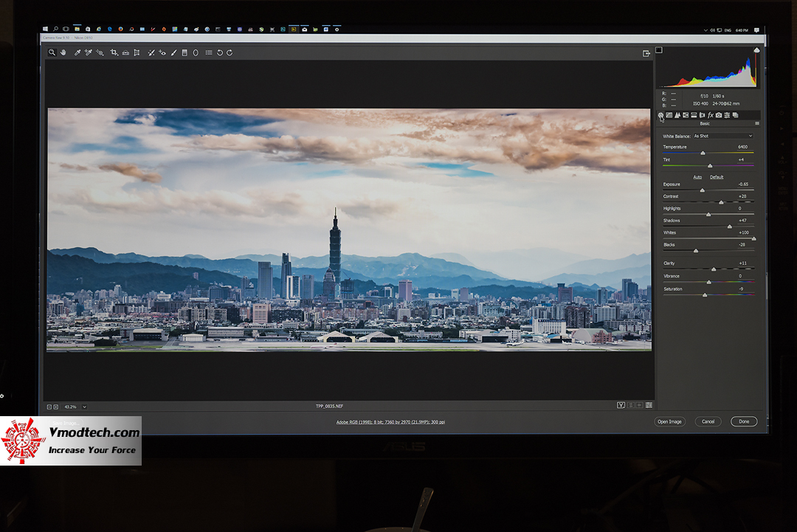Select the Targeted Adjustment tool

point(100,52)
